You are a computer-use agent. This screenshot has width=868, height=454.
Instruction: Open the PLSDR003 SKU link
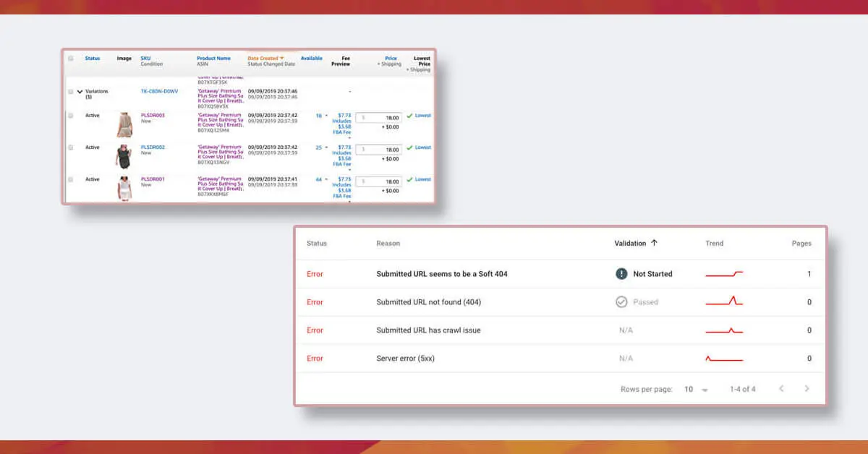pos(153,116)
